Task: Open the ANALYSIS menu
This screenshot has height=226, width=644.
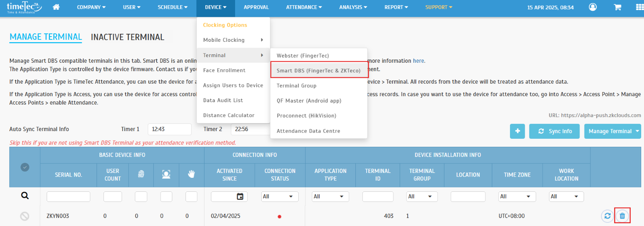Action: pos(353,7)
